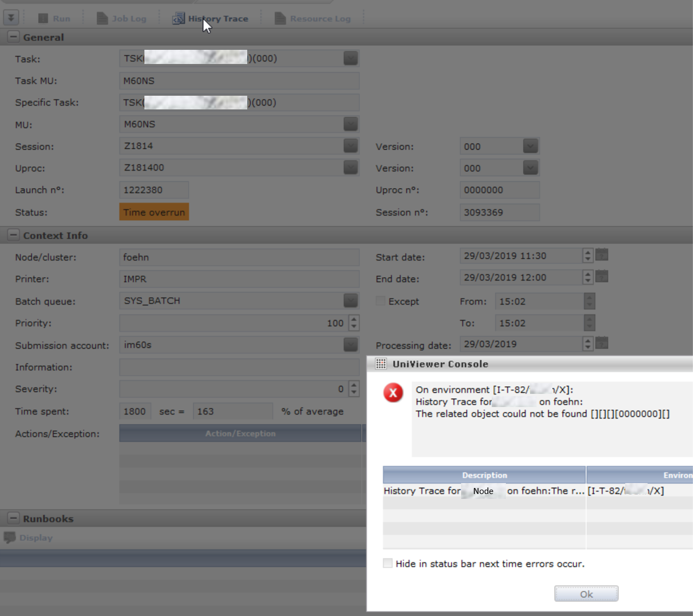Open the Resource Log
This screenshot has height=616, width=693.
pyautogui.click(x=312, y=19)
